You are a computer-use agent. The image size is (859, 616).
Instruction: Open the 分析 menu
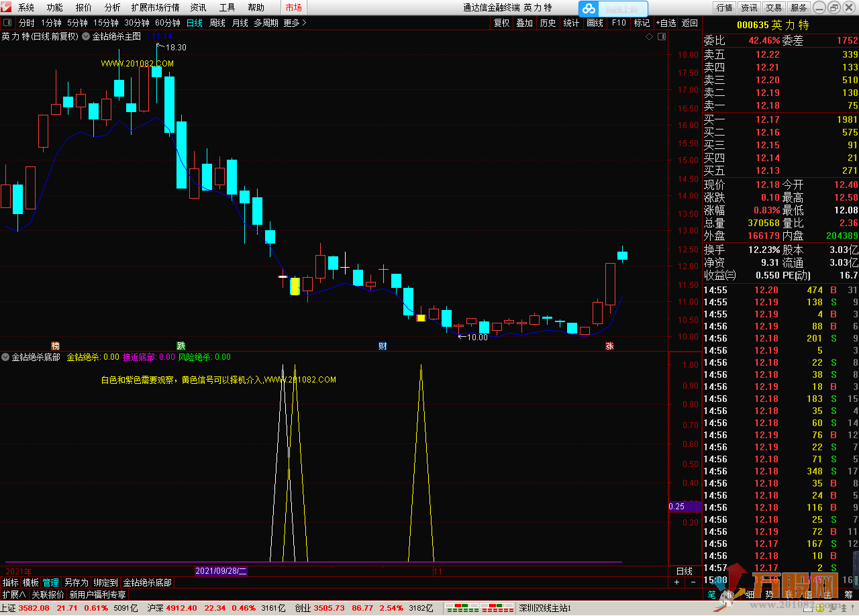point(113,8)
